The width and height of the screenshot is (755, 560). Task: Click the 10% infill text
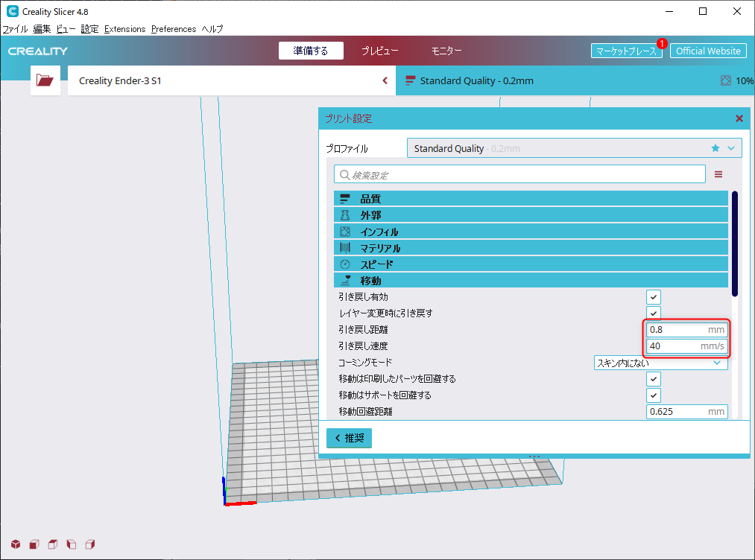tap(745, 81)
